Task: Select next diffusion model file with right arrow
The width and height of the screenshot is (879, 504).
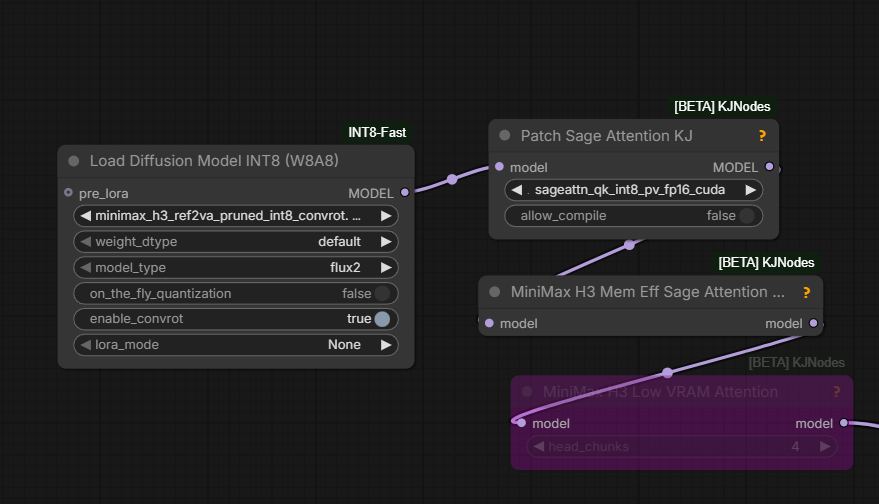Action: pos(386,216)
